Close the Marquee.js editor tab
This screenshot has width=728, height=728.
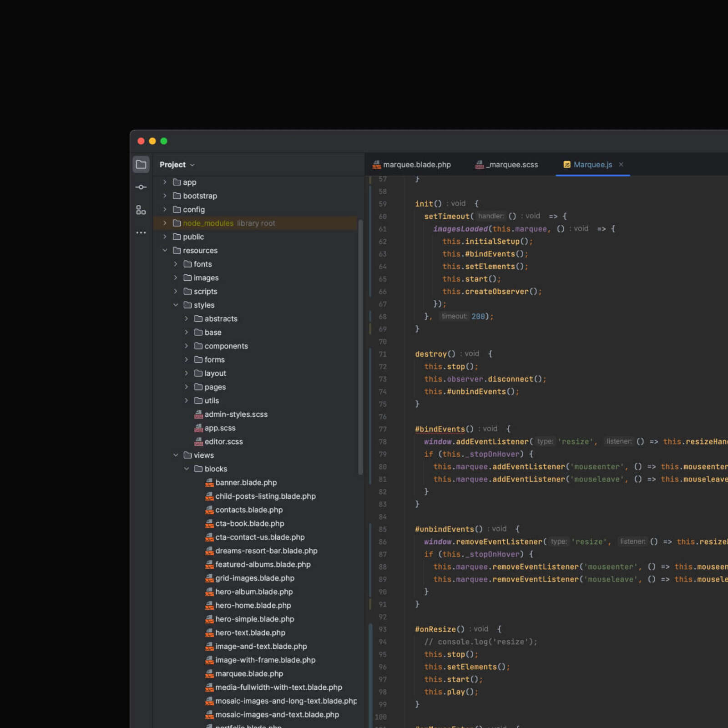pos(621,164)
